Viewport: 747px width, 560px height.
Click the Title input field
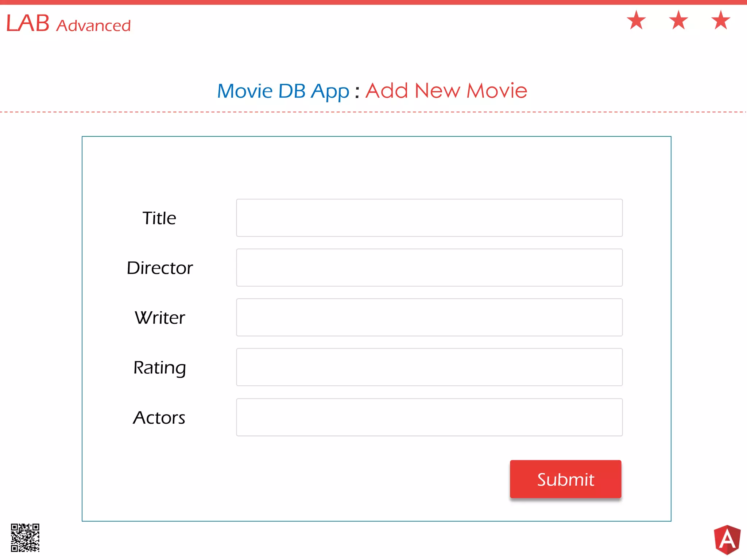[x=429, y=218]
